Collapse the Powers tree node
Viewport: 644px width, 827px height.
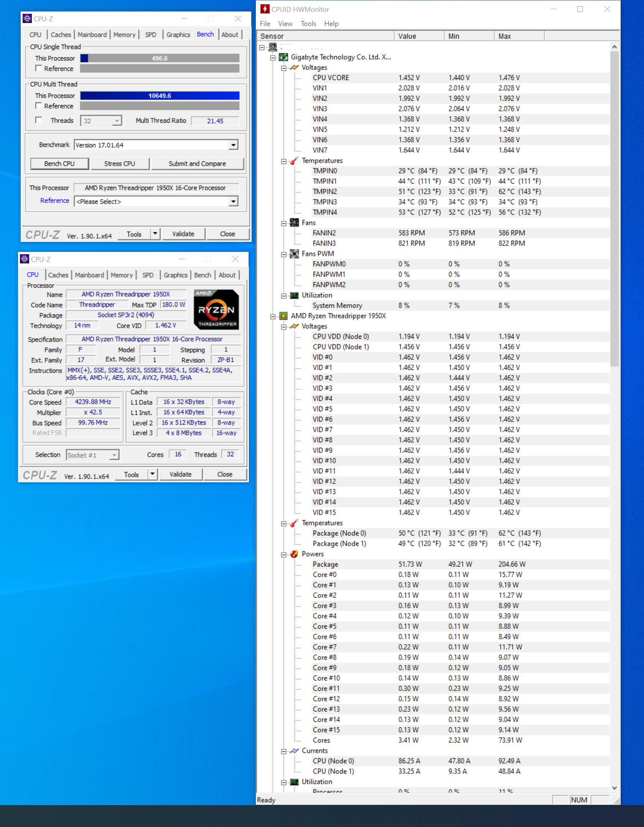pos(283,554)
